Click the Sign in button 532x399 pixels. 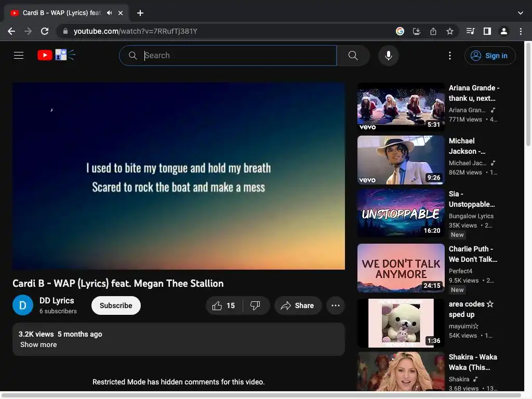[x=489, y=55]
